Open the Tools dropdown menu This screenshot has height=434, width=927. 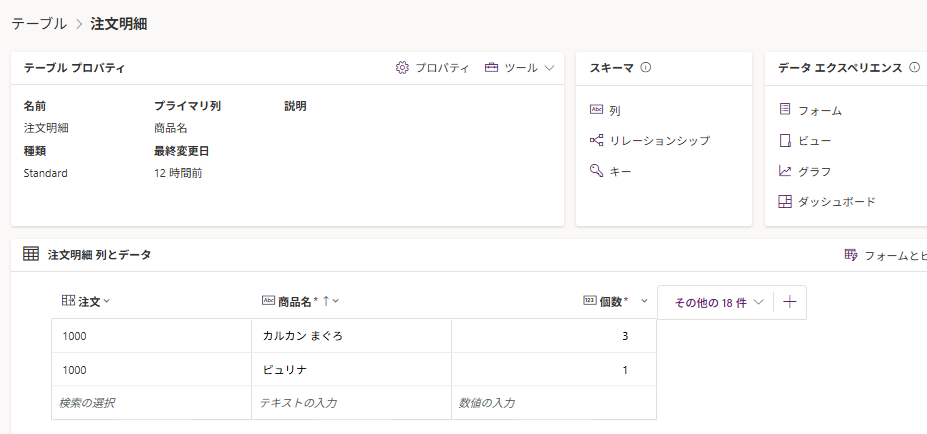pyautogui.click(x=520, y=68)
